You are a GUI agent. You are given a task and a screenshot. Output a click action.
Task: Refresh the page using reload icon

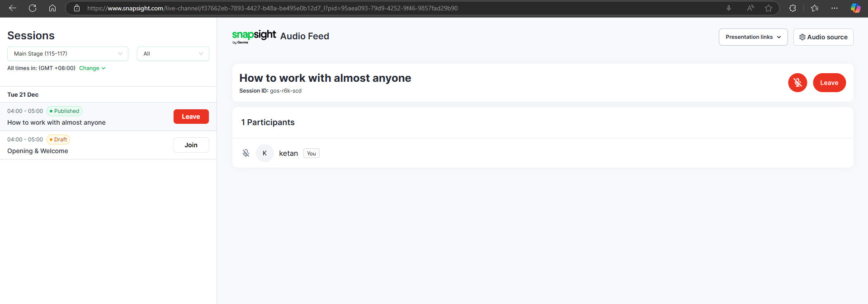point(33,8)
